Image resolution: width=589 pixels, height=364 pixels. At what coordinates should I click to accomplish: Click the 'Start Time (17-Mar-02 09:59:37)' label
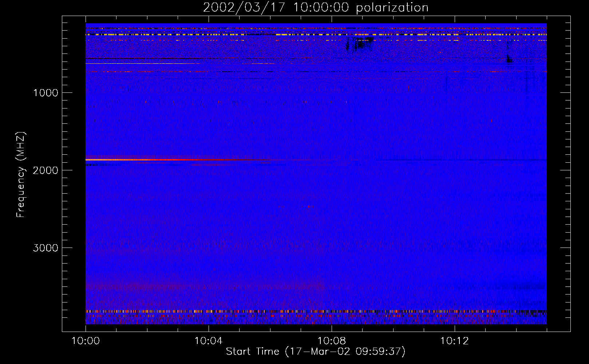[x=316, y=352]
